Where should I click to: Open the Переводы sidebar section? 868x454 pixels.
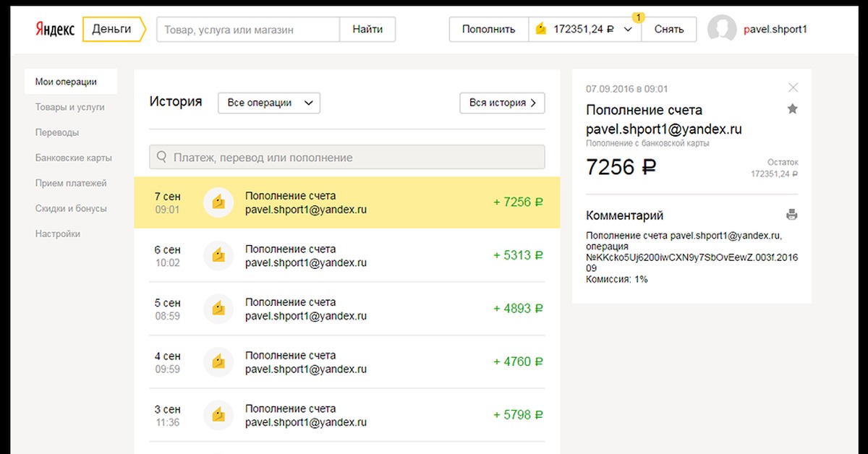tap(57, 132)
